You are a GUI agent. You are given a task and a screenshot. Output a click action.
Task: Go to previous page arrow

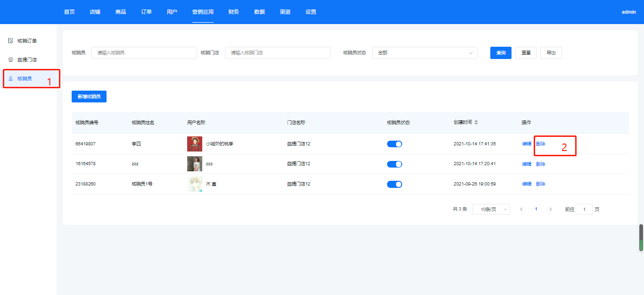click(521, 209)
